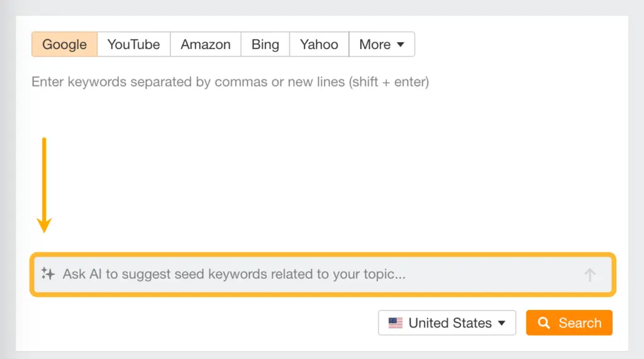This screenshot has height=359, width=644.
Task: Click the magnifier icon in Search button
Action: pos(544,323)
